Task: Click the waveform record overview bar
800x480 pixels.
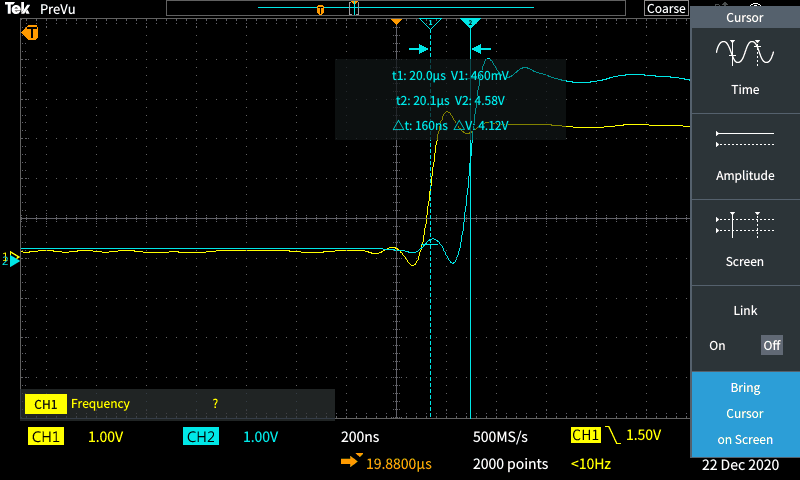Action: 402,9
